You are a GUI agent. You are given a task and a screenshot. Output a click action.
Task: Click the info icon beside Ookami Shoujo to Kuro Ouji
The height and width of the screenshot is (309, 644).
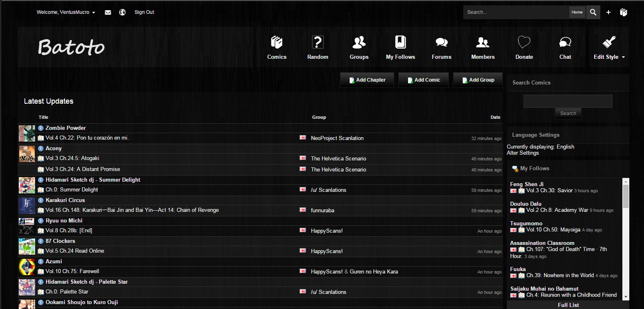click(41, 302)
